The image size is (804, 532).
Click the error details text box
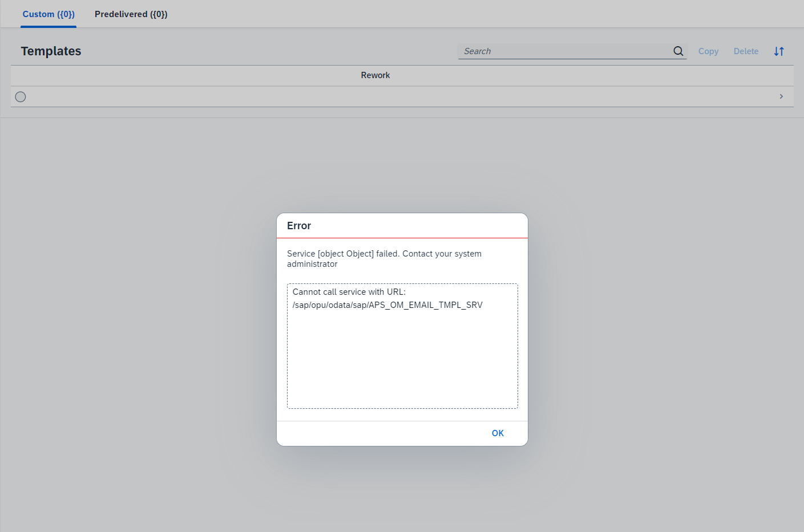tap(402, 346)
